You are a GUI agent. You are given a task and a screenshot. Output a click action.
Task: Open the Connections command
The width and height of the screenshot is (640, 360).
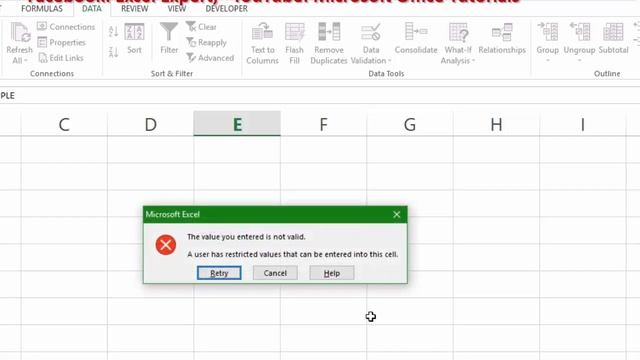coord(66,27)
